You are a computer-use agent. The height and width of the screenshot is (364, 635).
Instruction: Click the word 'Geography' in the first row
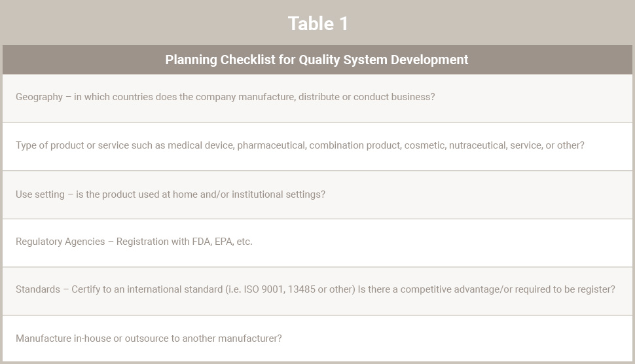[x=39, y=97]
